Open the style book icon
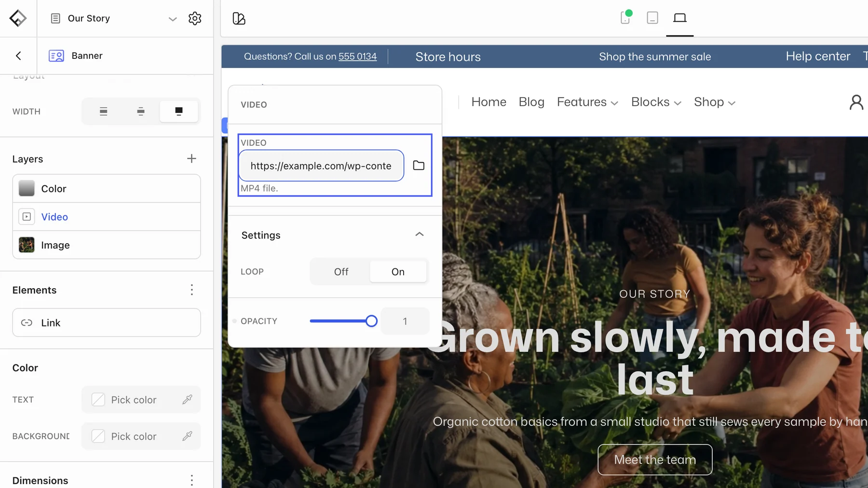Viewport: 868px width, 488px height. tap(239, 18)
